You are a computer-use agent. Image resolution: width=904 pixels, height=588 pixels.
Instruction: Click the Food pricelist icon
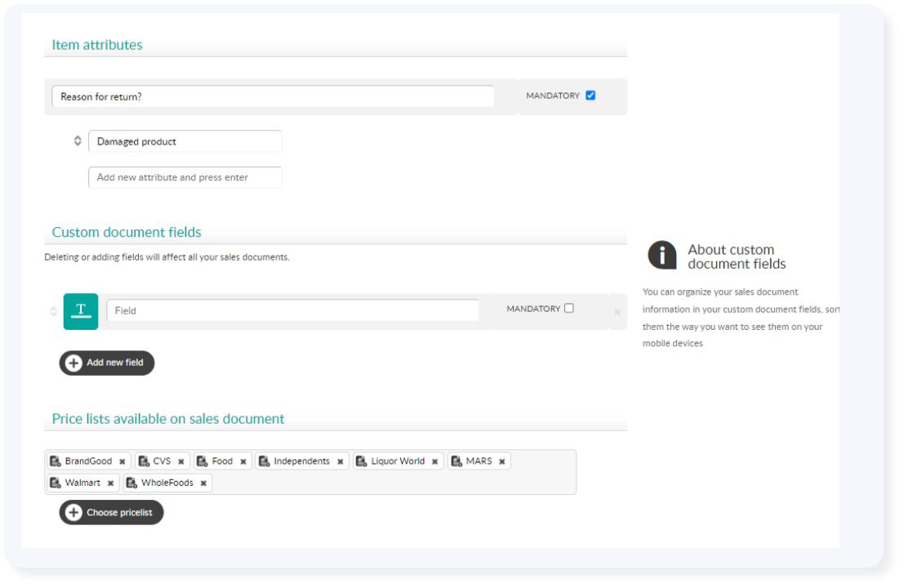(203, 461)
